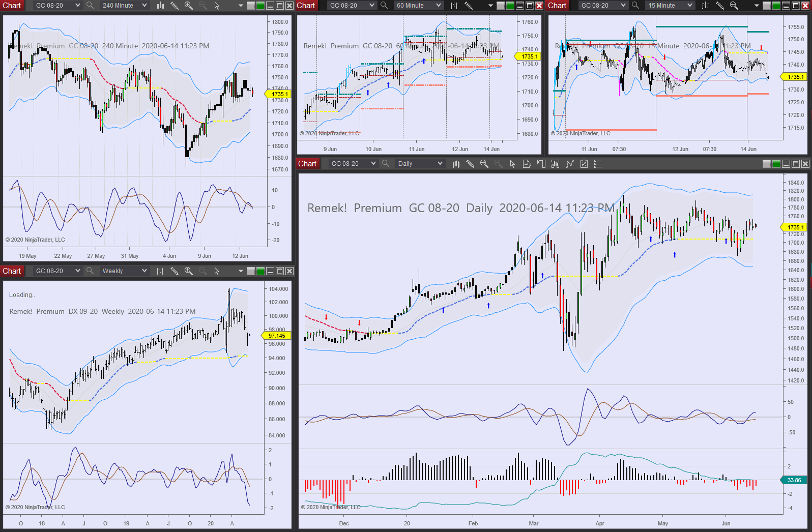Open Indicators icon in Daily chart
Screen dimensions: 812x532
pos(555,164)
